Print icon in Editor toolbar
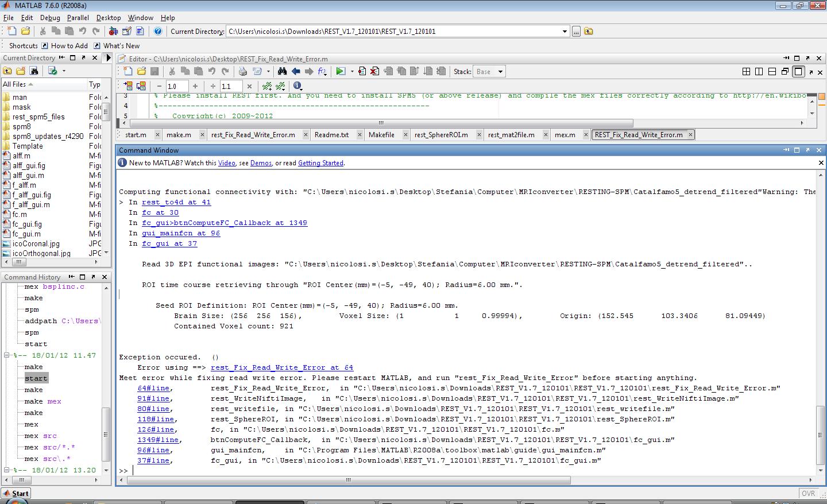827x504 pixels. (243, 71)
